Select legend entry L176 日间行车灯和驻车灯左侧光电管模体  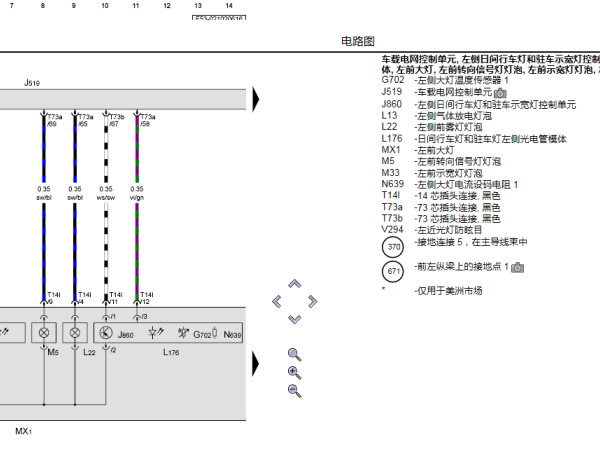[x=474, y=139]
